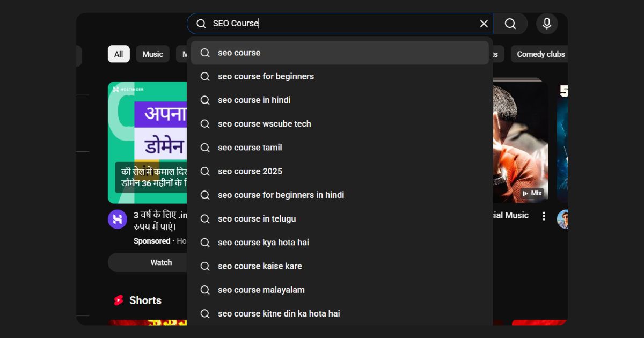The height and width of the screenshot is (338, 644).
Task: Click the Hostinger channel avatar icon
Action: 118,219
